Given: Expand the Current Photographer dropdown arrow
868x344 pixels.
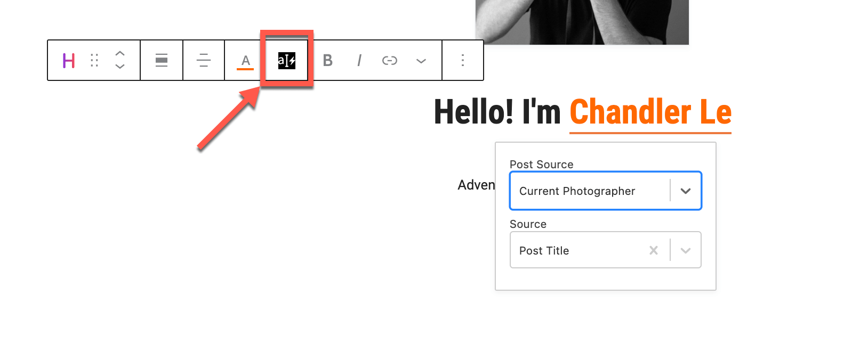Looking at the screenshot, I should (686, 191).
